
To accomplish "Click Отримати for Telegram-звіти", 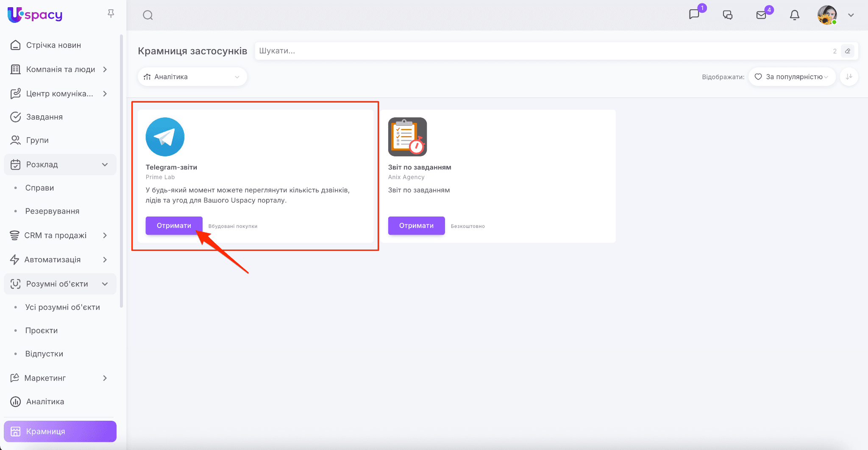I will [x=174, y=225].
